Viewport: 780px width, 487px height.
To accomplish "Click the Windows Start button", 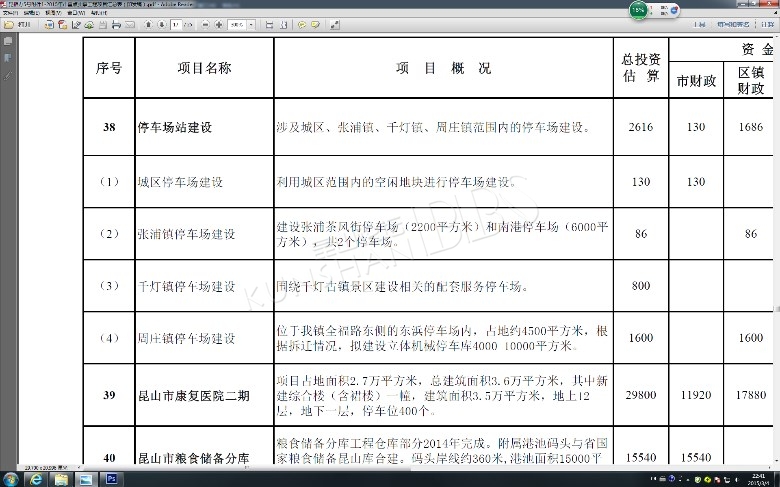I will (x=10, y=479).
